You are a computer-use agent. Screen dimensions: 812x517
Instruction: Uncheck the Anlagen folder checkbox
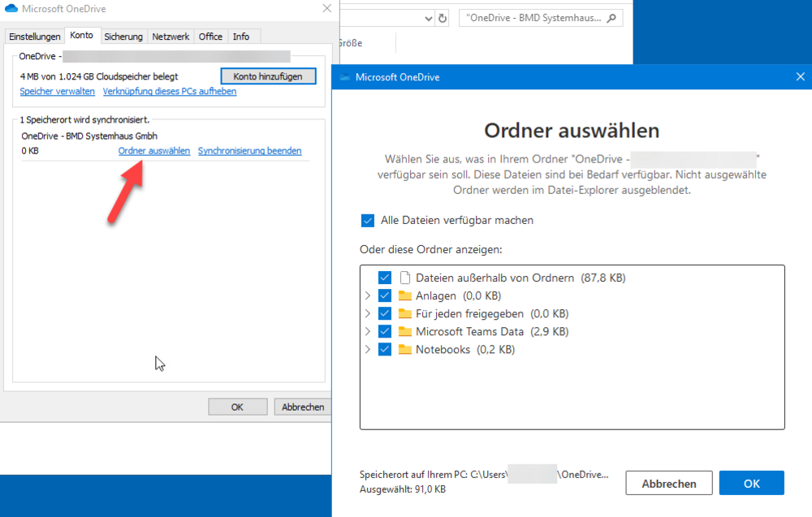click(385, 295)
